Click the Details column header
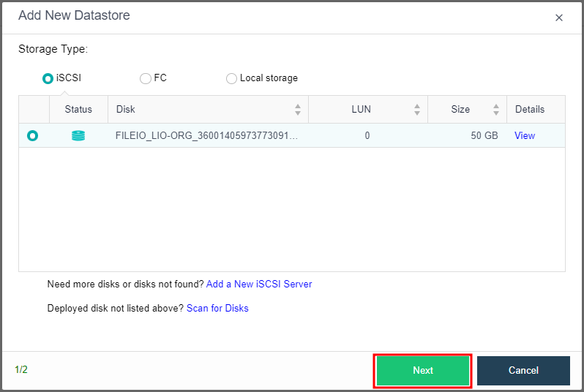This screenshot has width=584, height=392. (x=530, y=110)
